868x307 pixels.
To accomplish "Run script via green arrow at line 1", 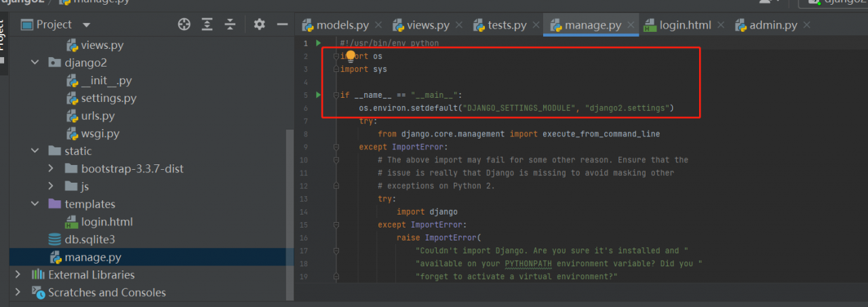I will [318, 43].
